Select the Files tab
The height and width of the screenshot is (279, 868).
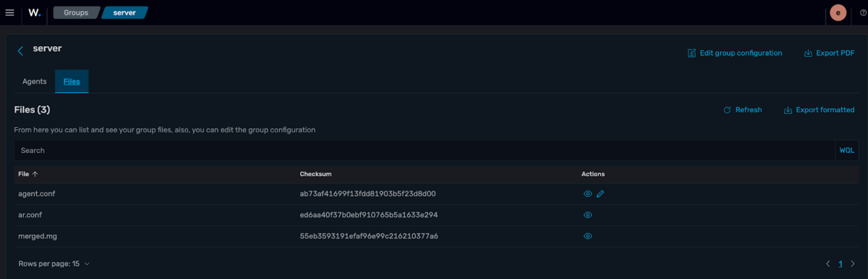click(72, 81)
